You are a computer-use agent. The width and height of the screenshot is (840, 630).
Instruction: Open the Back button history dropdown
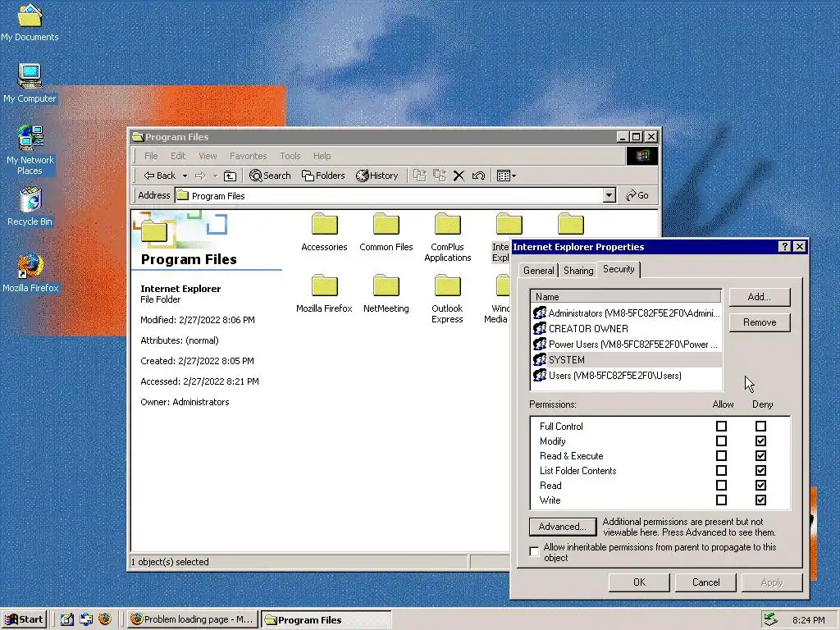click(185, 176)
